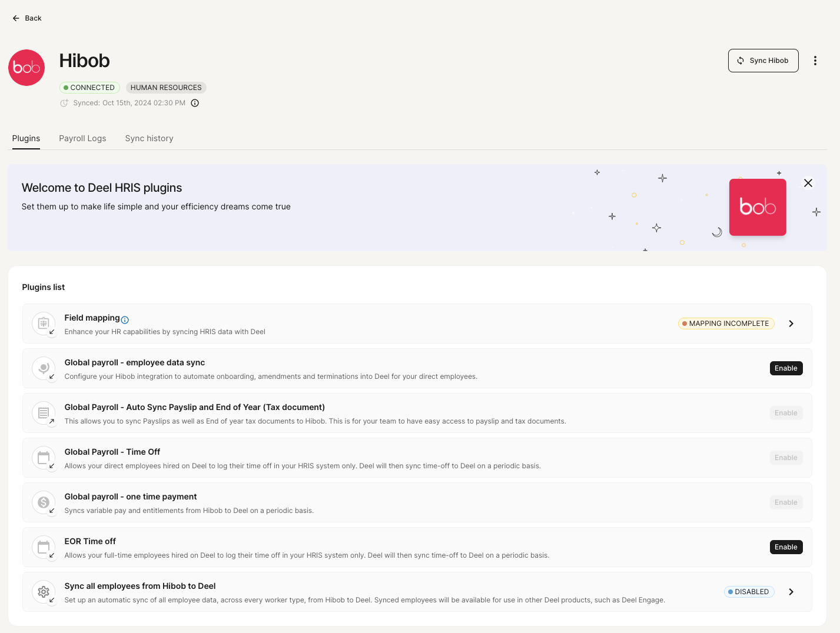Image resolution: width=840 pixels, height=633 pixels.
Task: Click the Auto Sync Payslip document icon
Action: (44, 413)
